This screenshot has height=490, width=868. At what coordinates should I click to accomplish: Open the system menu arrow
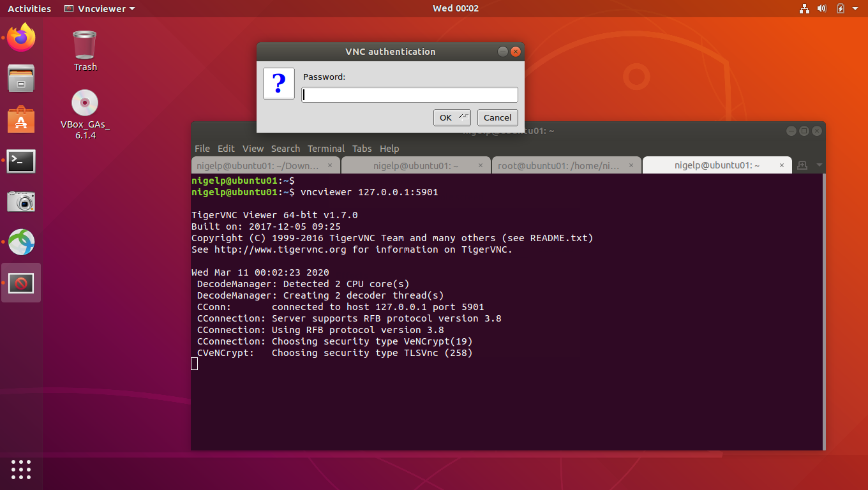[857, 9]
